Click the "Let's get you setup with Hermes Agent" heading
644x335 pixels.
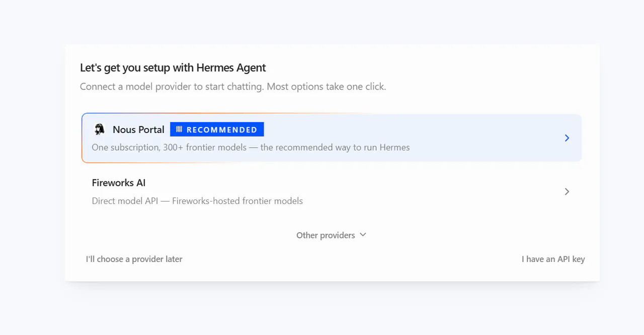(173, 68)
